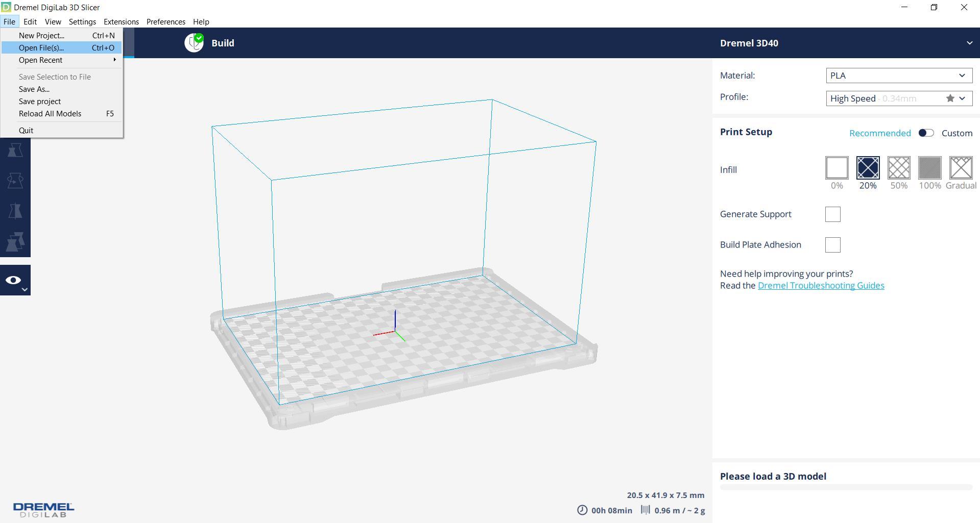The image size is (980, 523).
Task: Click the model dimensions 20.5 x 41.9 x 7.5 mm
Action: [x=665, y=495]
